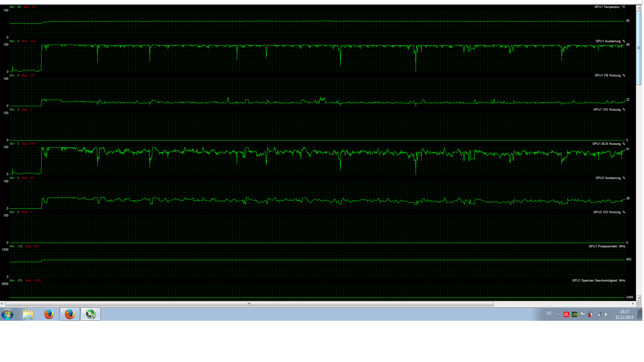Click Show Desktop button at taskbar end
Viewport: 644px width, 362px height.
pyautogui.click(x=640, y=314)
